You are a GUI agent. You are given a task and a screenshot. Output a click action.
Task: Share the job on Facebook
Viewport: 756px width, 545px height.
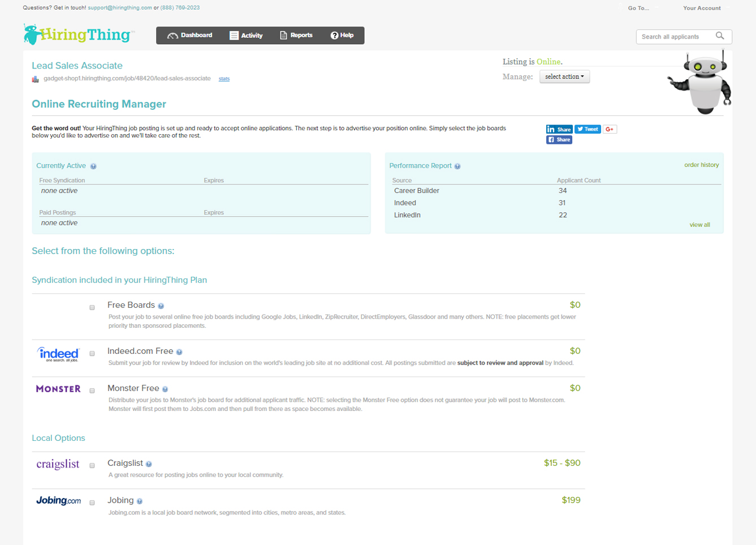coord(559,140)
